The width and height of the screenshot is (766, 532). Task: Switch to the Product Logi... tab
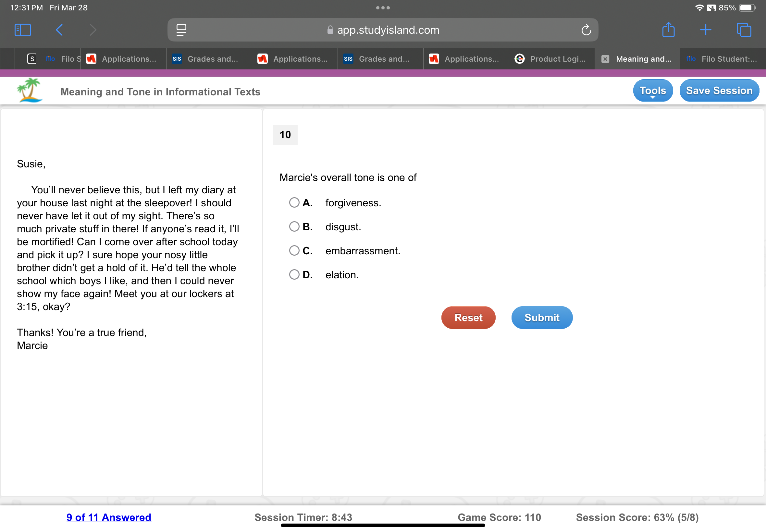(x=552, y=59)
